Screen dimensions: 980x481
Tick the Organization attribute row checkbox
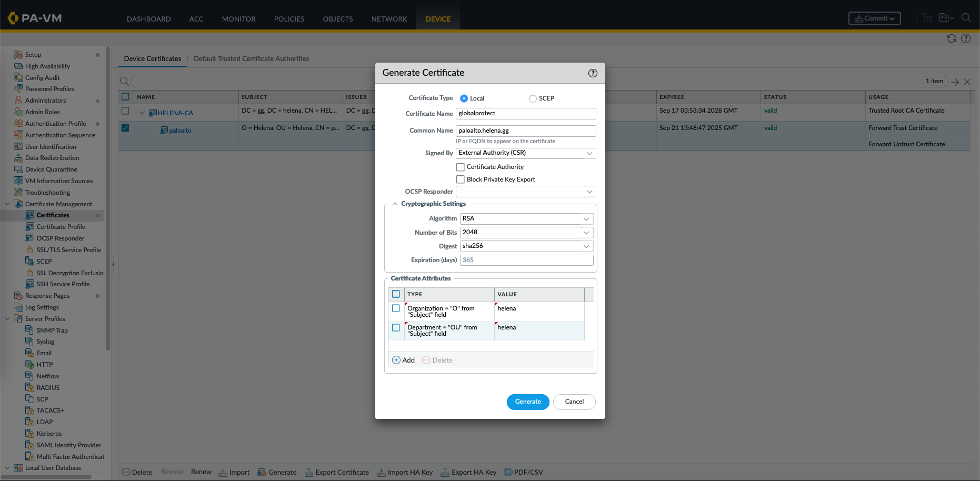[x=396, y=308]
